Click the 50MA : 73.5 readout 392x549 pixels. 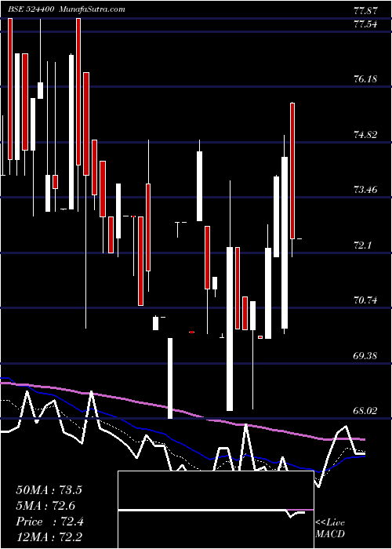(49, 490)
